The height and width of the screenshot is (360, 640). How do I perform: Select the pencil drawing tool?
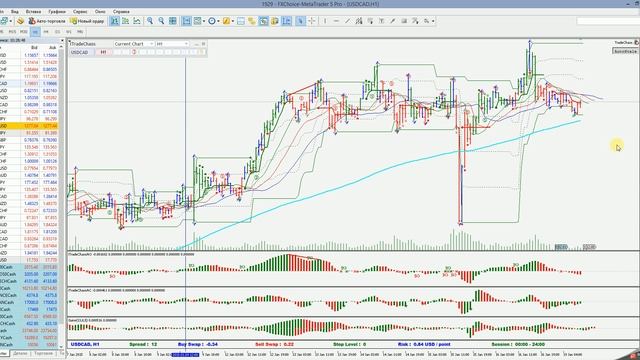click(x=393, y=21)
